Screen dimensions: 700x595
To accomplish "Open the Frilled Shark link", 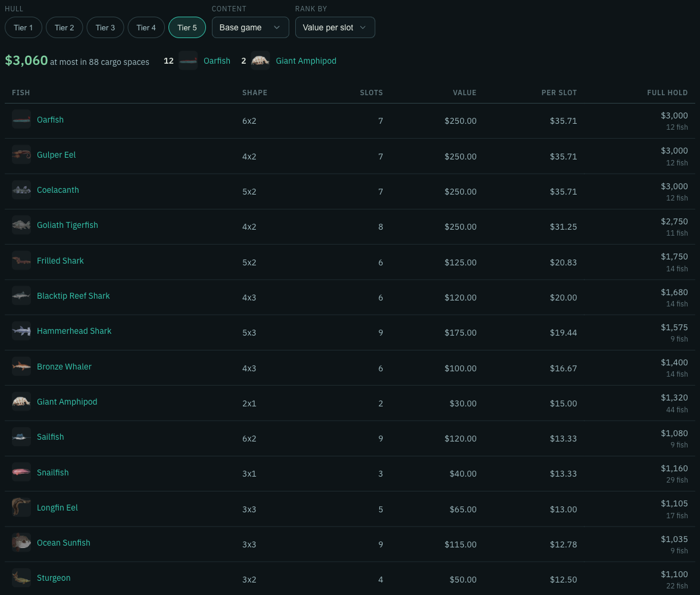I will pos(60,261).
